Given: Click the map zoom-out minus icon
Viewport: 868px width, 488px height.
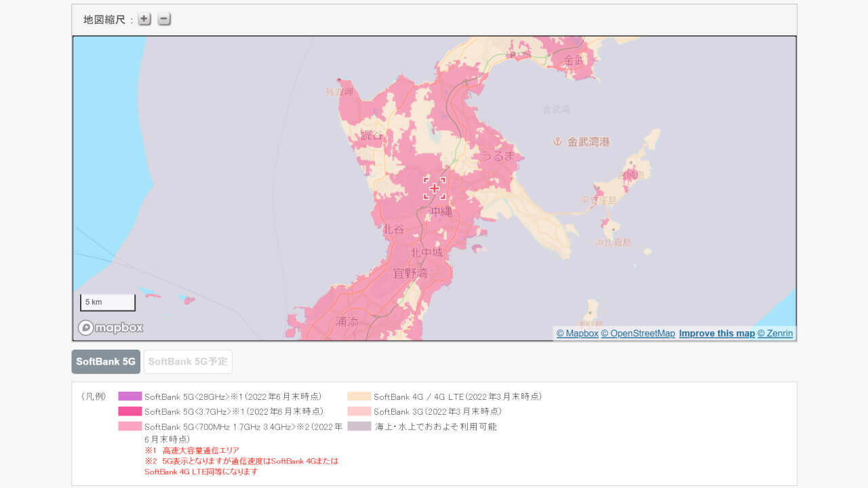Looking at the screenshot, I should point(163,19).
